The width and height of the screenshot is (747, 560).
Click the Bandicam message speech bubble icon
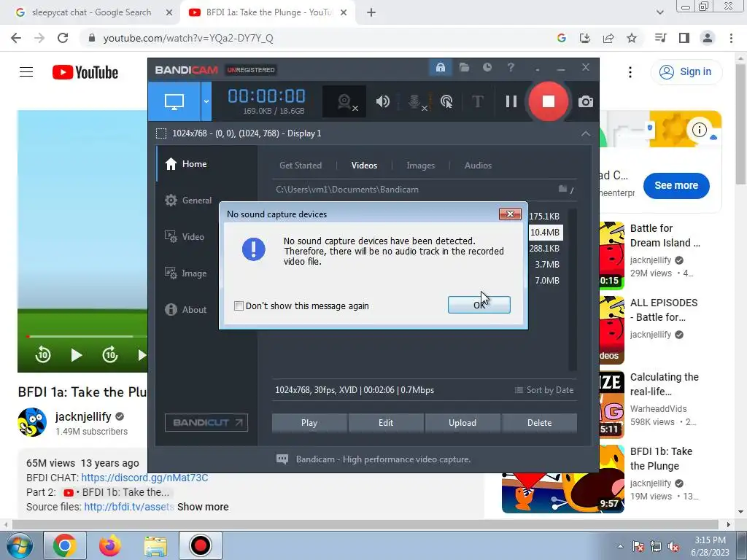pyautogui.click(x=282, y=459)
